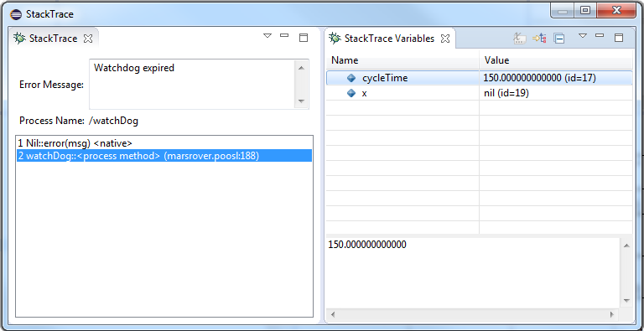The width and height of the screenshot is (644, 331).
Task: Sort by the Value column header
Action: (556, 60)
